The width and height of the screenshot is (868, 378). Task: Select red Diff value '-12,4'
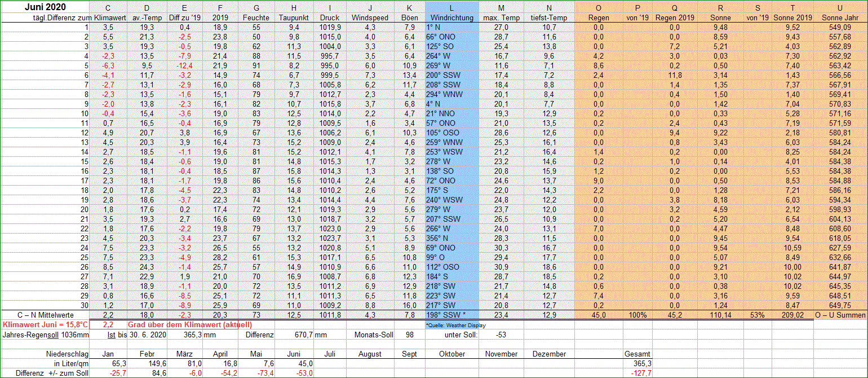184,65
